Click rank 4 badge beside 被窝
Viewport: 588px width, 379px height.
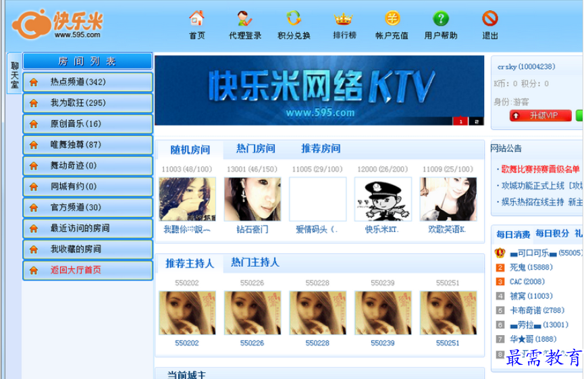pyautogui.click(x=500, y=296)
